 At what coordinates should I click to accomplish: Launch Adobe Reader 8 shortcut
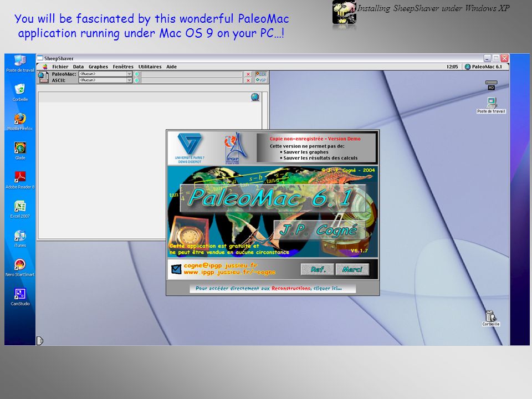click(x=20, y=180)
